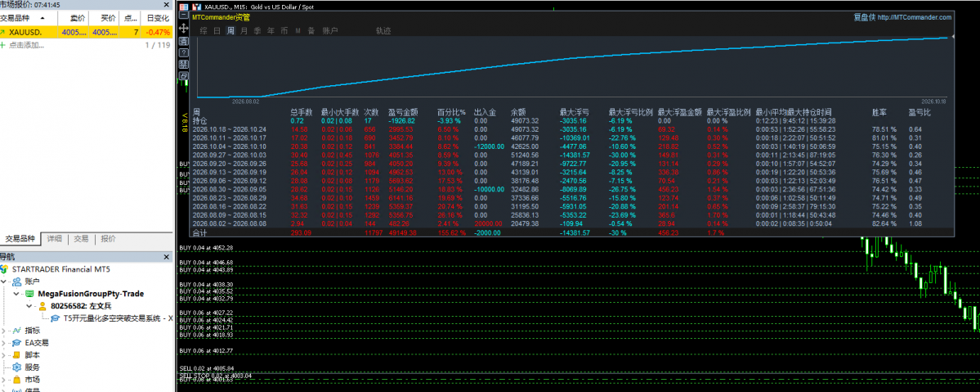
Task: Switch to the 详细 tab in Market Watch
Action: pos(55,239)
